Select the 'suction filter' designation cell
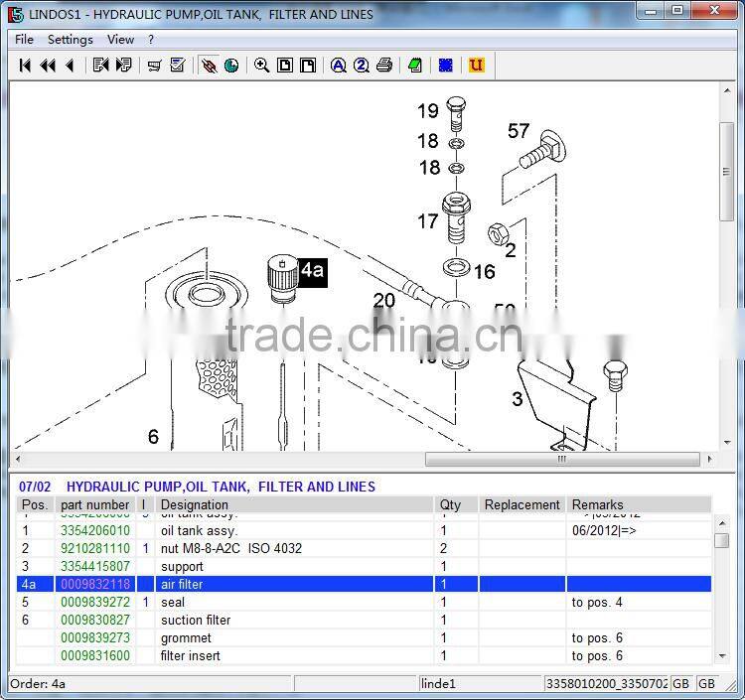This screenshot has height=700, width=745. [295, 621]
